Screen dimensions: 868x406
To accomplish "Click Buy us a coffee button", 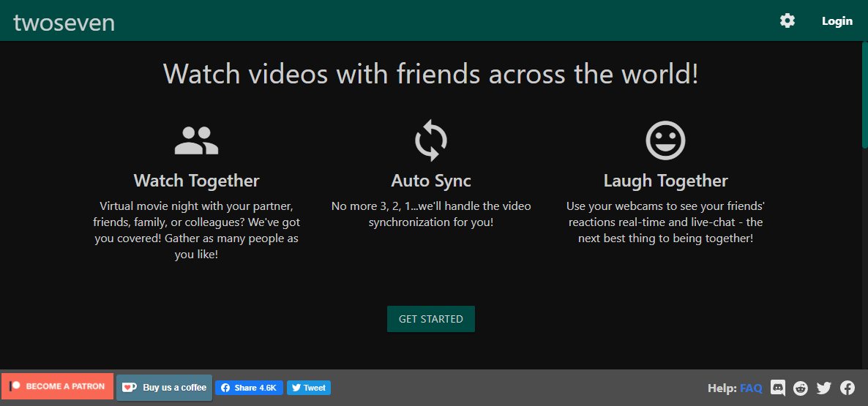I will click(165, 387).
